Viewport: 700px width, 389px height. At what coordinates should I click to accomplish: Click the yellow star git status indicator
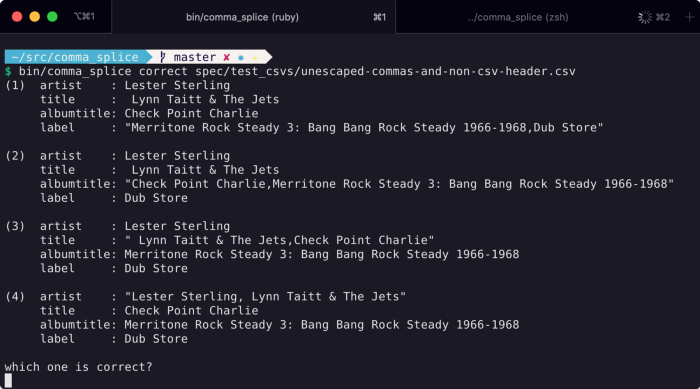255,58
